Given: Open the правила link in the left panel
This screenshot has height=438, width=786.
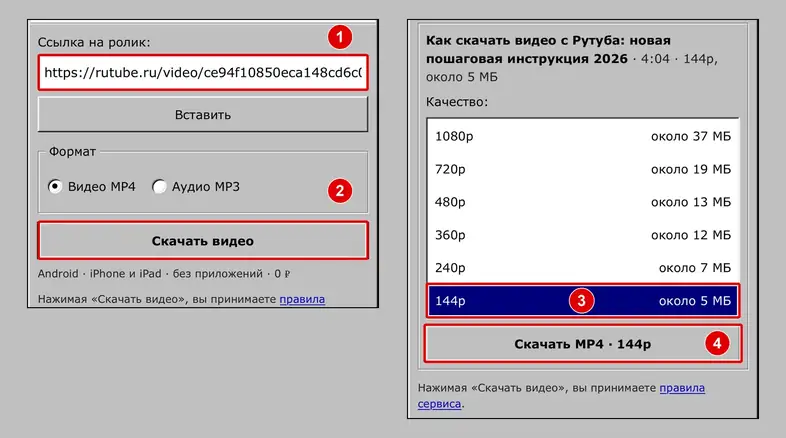Looking at the screenshot, I should 302,299.
